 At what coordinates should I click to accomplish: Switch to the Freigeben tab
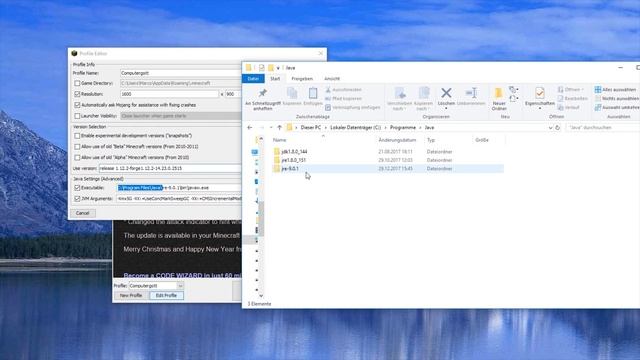(302, 78)
